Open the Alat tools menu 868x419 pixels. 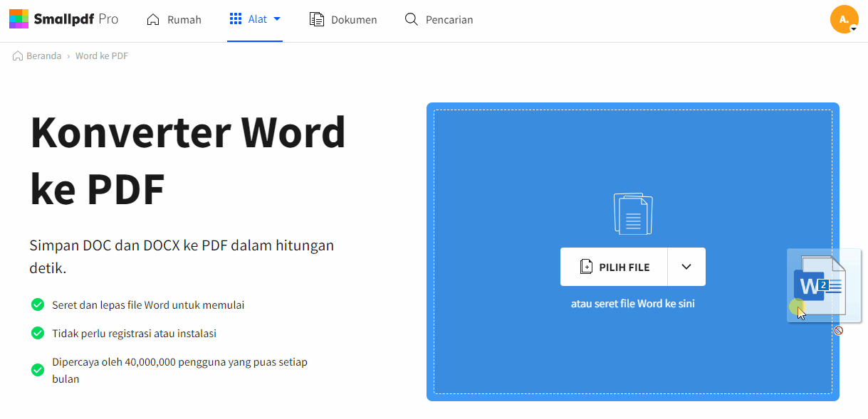coord(255,19)
